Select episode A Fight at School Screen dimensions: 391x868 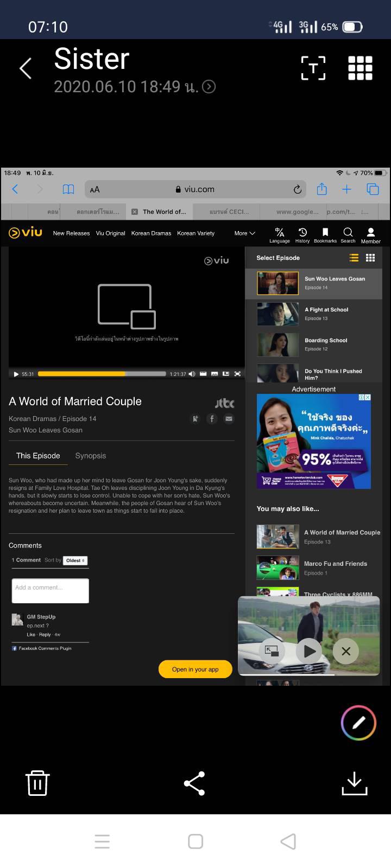point(313,314)
